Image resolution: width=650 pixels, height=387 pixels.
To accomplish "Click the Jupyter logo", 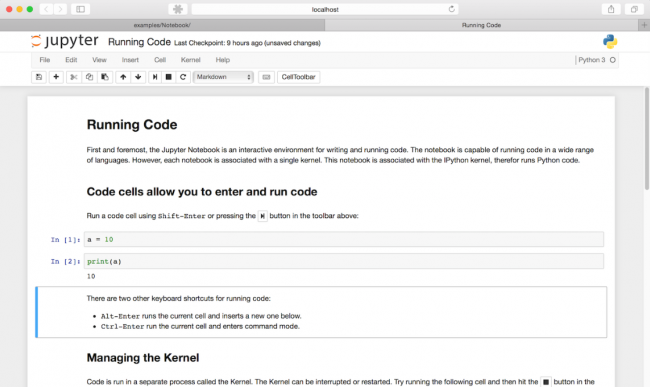I will [x=65, y=41].
